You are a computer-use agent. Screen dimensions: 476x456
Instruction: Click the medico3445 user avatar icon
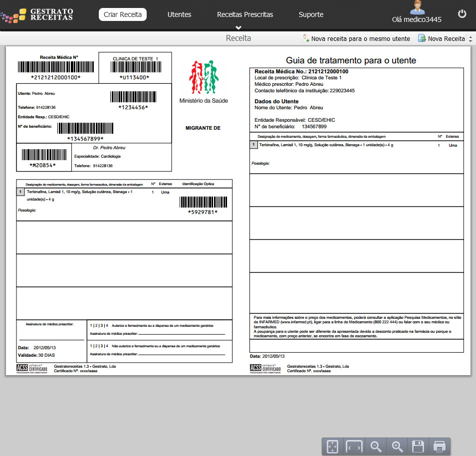[417, 7]
